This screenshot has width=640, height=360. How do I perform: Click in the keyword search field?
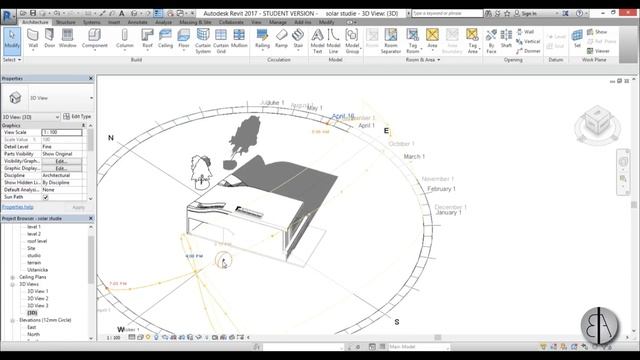tap(447, 13)
